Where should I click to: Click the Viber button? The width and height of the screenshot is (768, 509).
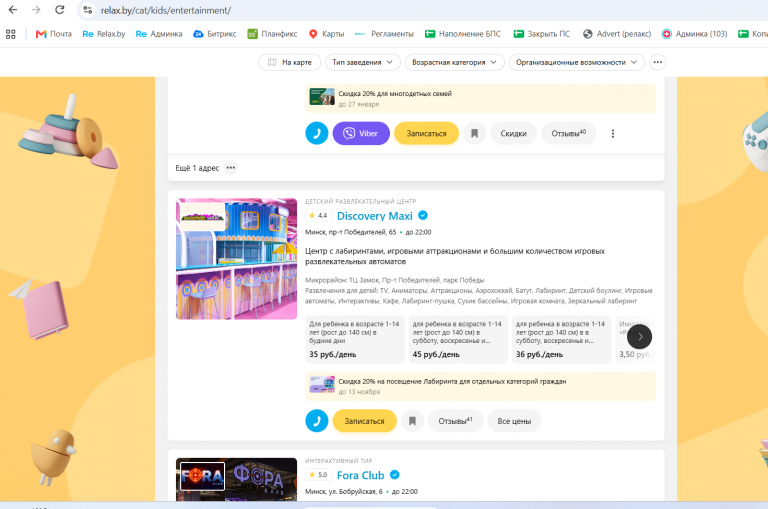tap(361, 133)
